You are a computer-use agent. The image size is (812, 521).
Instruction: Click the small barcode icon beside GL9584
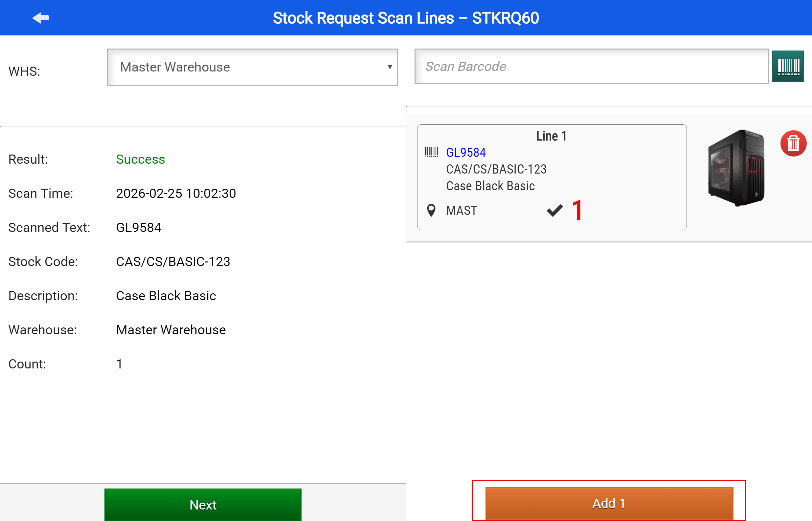click(x=431, y=152)
